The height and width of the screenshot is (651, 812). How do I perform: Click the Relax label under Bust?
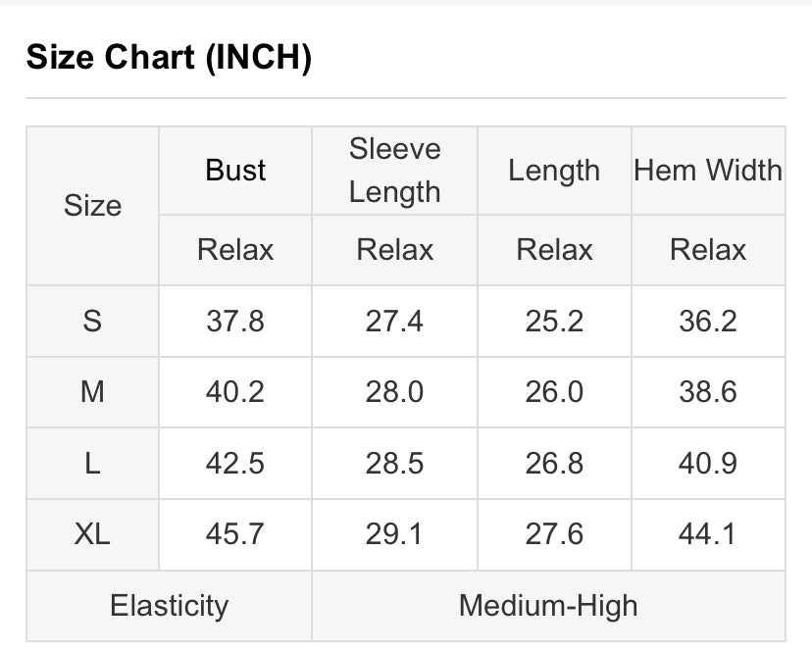point(235,250)
